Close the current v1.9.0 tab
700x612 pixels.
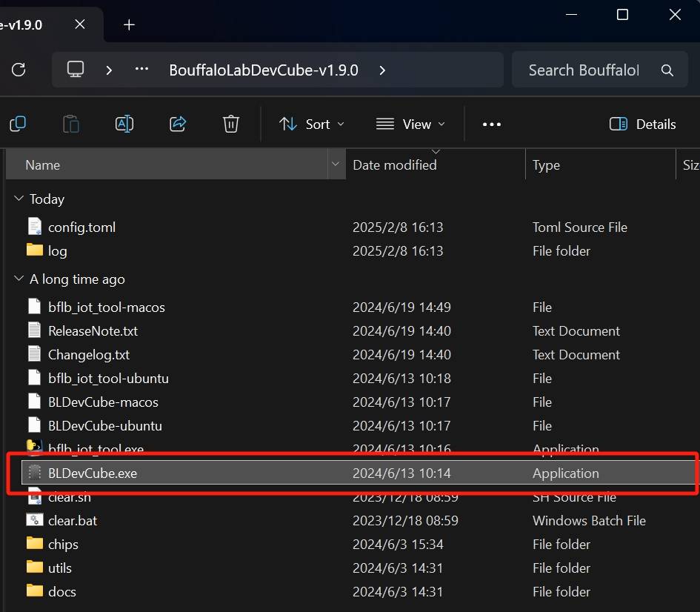click(80, 24)
